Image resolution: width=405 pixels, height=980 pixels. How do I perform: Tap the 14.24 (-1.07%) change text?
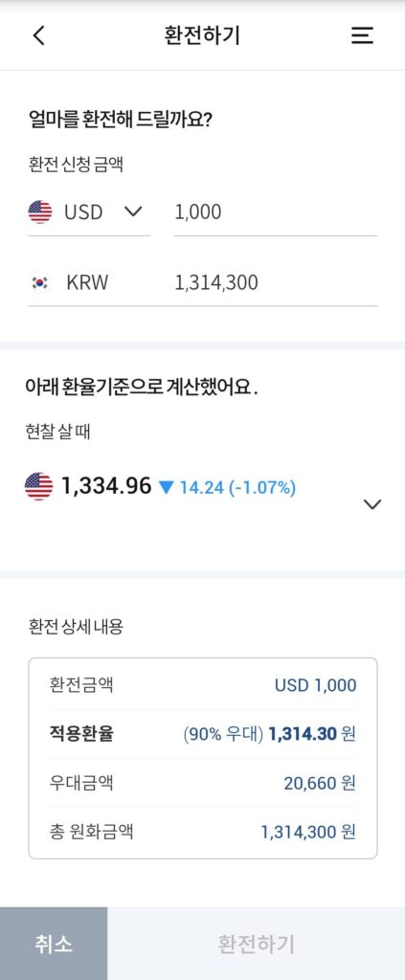(237, 487)
